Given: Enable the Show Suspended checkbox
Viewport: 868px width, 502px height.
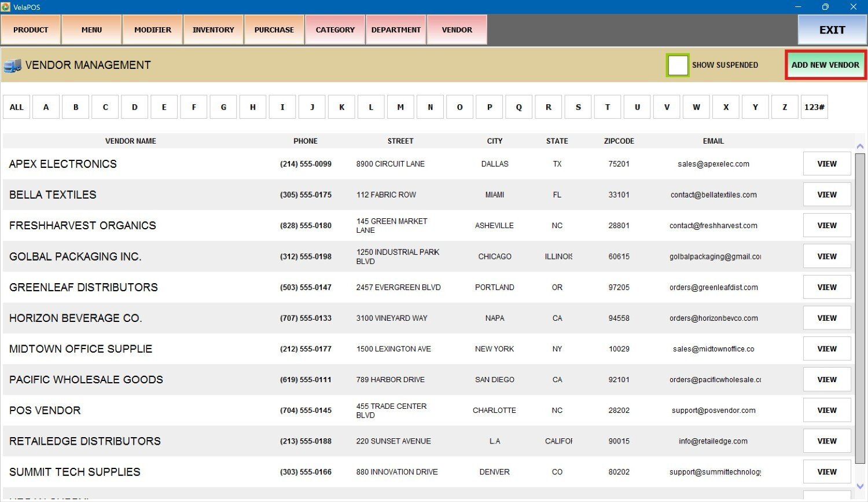Looking at the screenshot, I should (677, 65).
